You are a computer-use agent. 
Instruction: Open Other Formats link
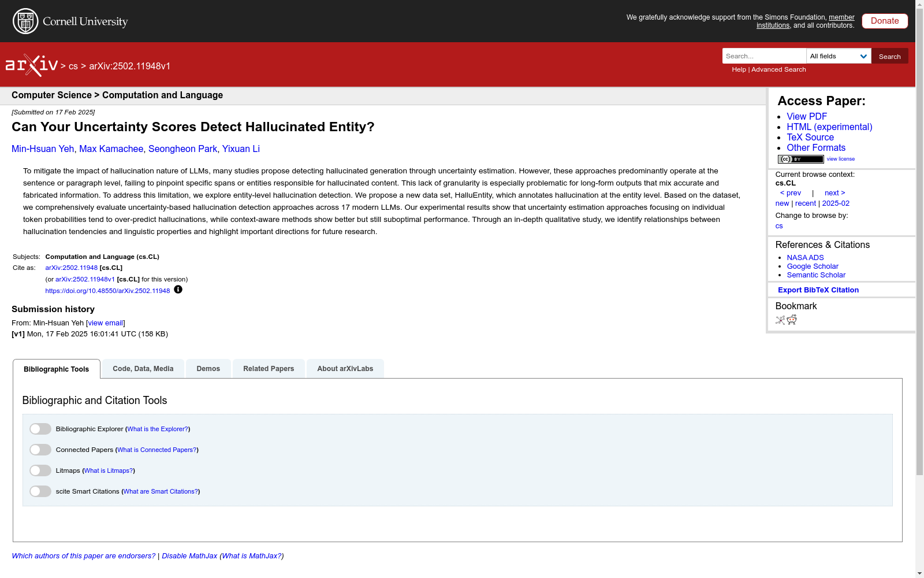pos(816,148)
